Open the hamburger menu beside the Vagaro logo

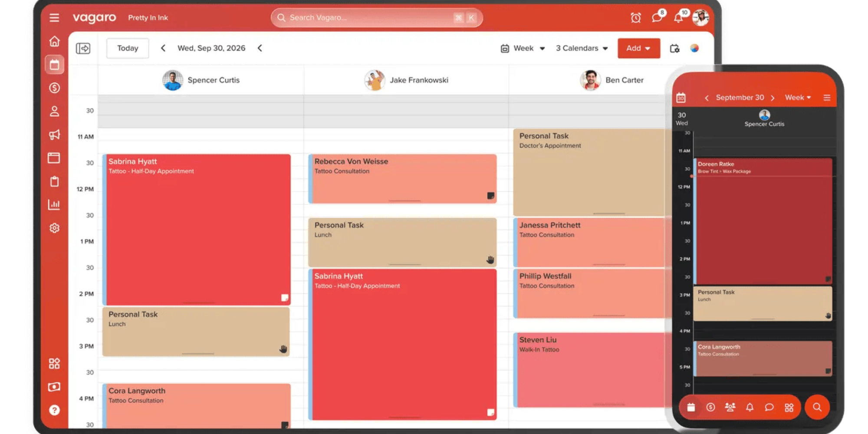tap(54, 18)
